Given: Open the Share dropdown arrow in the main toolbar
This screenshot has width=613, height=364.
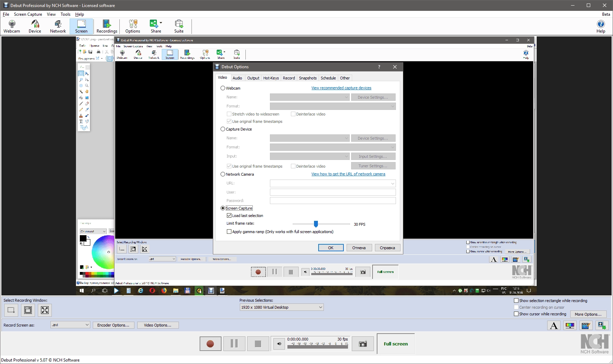Looking at the screenshot, I should 161,23.
